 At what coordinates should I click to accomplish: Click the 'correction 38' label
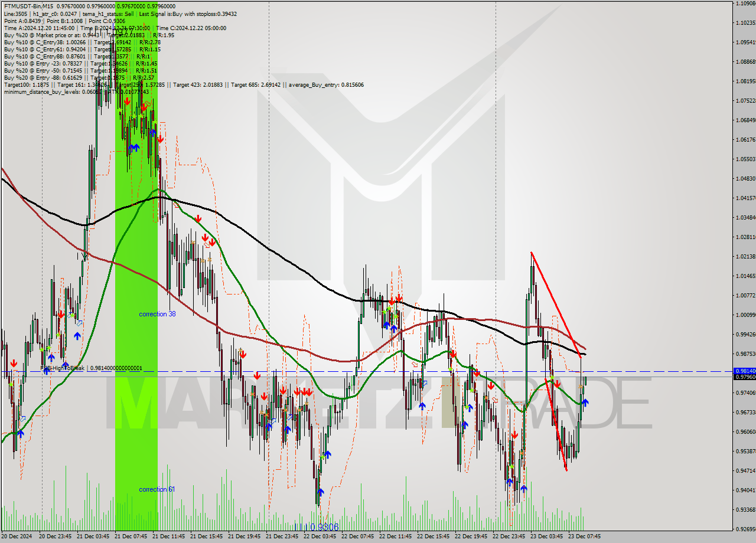[x=157, y=314]
